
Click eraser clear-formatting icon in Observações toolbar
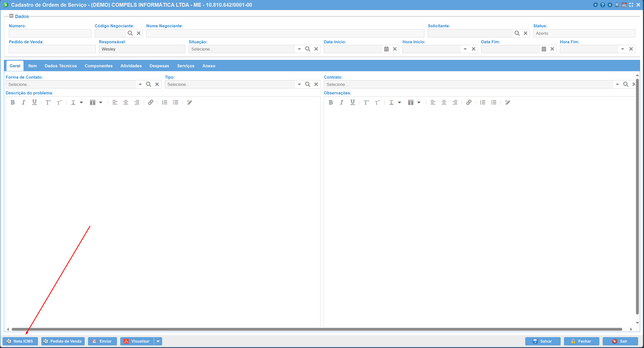[x=507, y=102]
